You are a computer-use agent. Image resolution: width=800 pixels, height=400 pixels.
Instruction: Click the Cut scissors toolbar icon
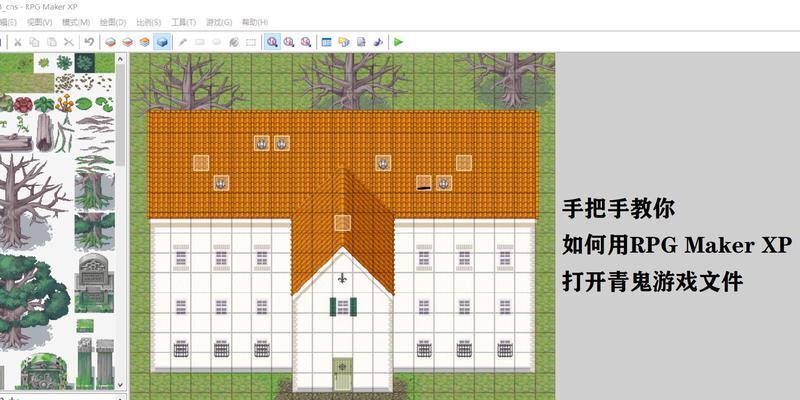pos(17,42)
